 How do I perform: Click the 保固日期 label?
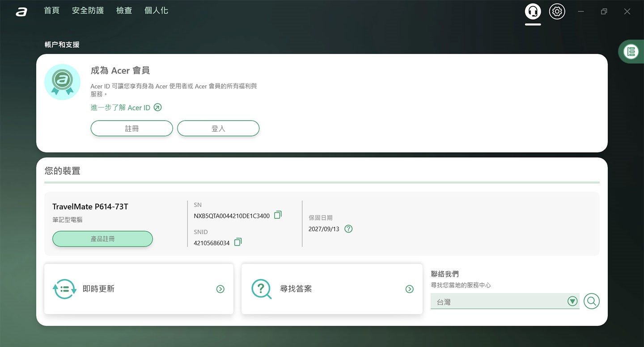click(320, 218)
